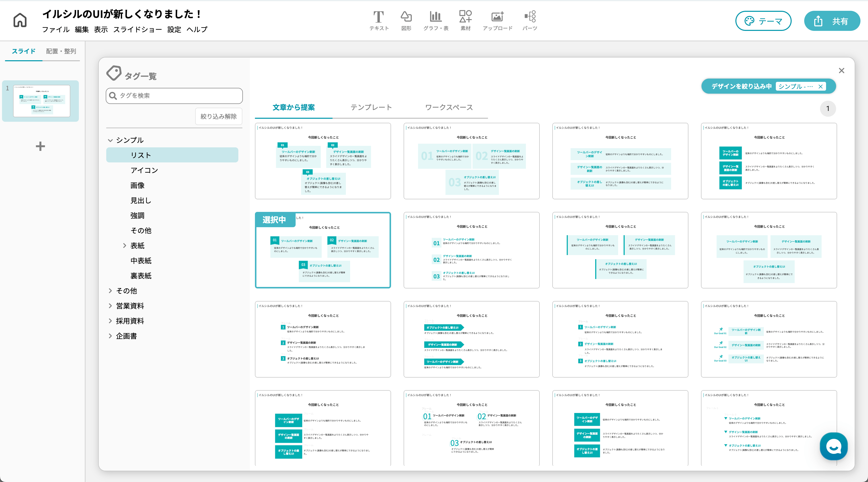The image size is (868, 482).
Task: Click the 絞り込み解除 button
Action: click(218, 116)
